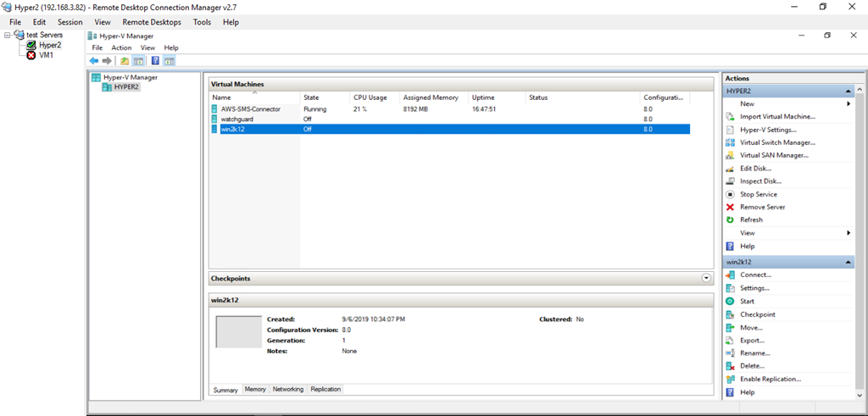
Task: Open the Action menu in Hyper-V Manager
Action: [121, 47]
